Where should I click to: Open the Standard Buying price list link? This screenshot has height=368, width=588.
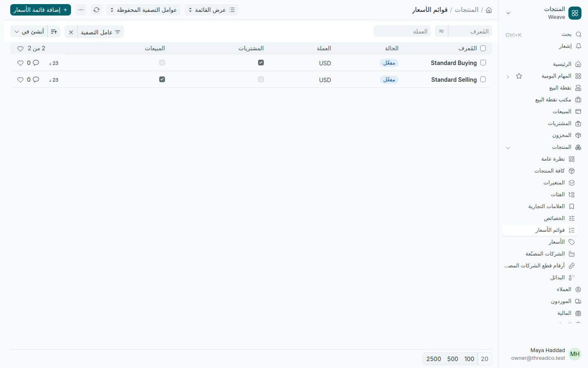click(454, 63)
